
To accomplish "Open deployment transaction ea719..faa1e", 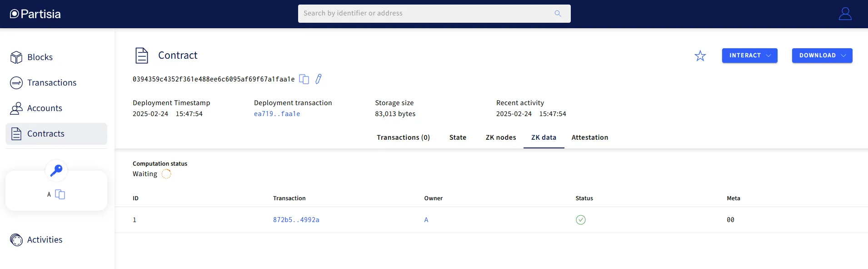I will click(277, 114).
